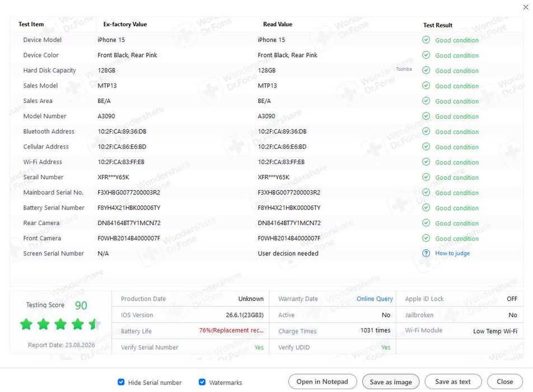Image resolution: width=533 pixels, height=392 pixels.
Task: Click the Active No value
Action: 386,315
